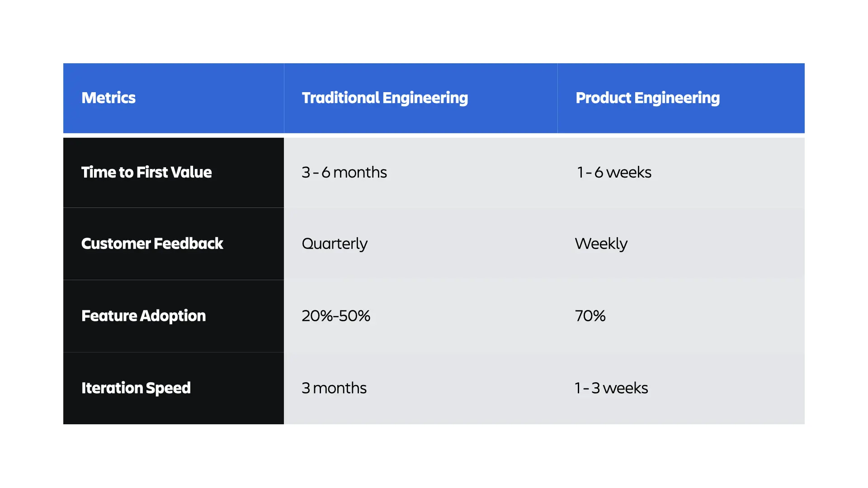Select the Product Engineering column header
This screenshot has width=868, height=488.
pyautogui.click(x=681, y=98)
